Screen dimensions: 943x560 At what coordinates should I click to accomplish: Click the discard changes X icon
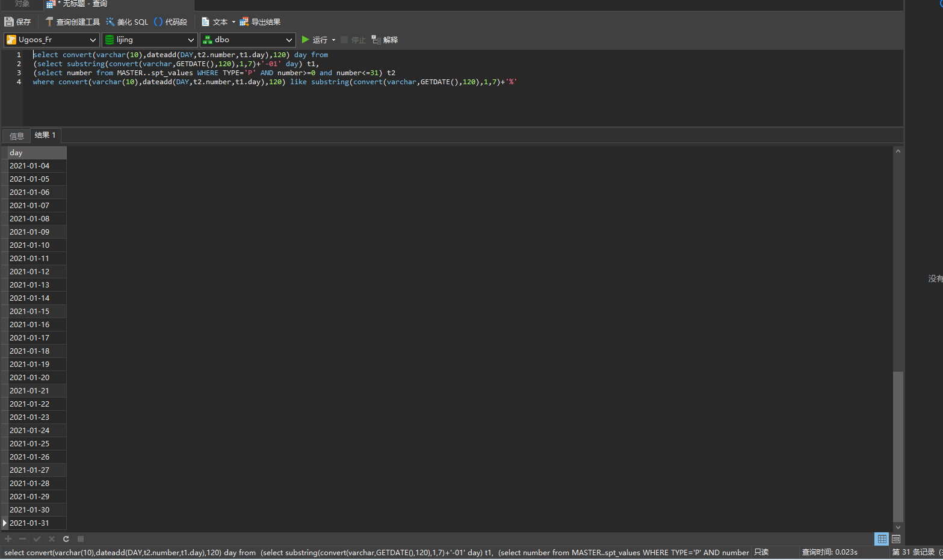tap(52, 539)
